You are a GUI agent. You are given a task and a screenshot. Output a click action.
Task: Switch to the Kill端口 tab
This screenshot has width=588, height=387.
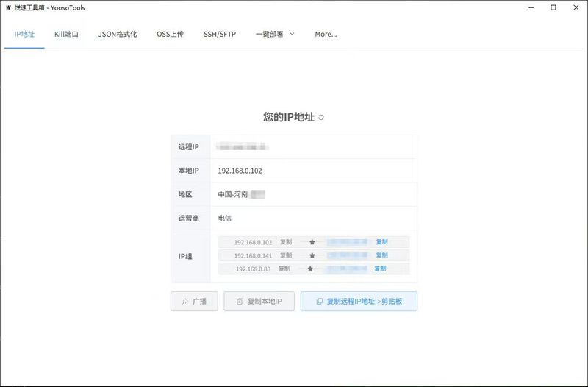[66, 34]
